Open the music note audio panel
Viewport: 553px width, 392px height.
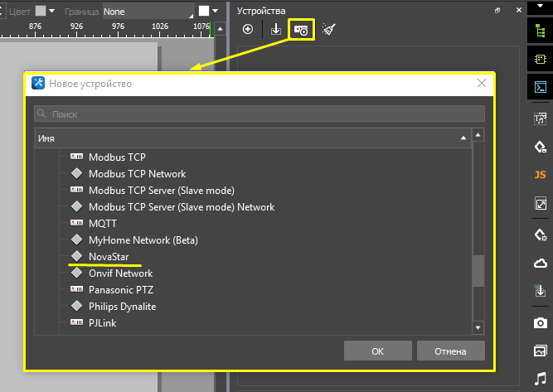tap(540, 379)
